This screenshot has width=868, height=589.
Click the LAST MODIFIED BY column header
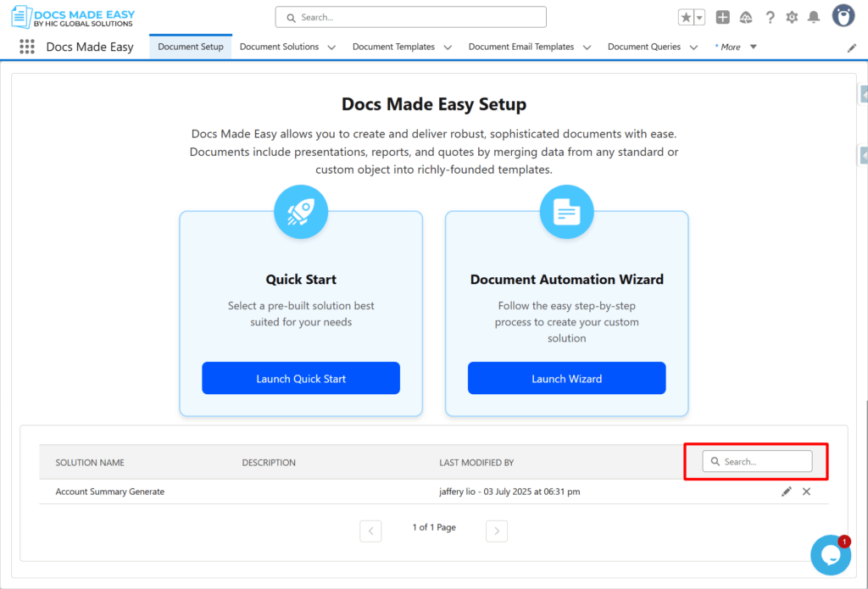coord(476,463)
